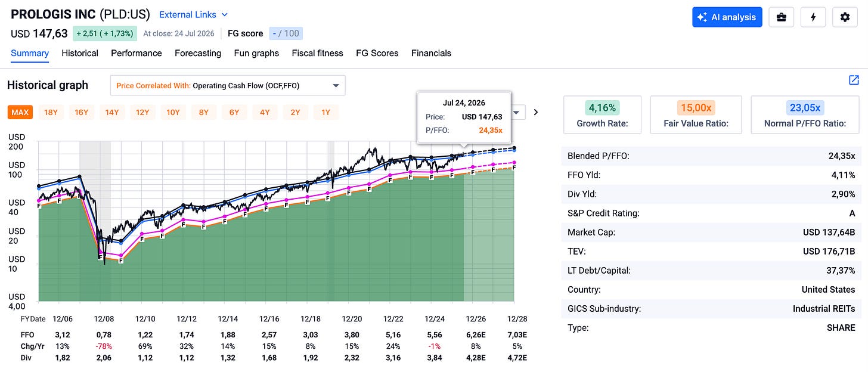The image size is (868, 372).
Task: Open the Financials tab
Action: pyautogui.click(x=431, y=53)
